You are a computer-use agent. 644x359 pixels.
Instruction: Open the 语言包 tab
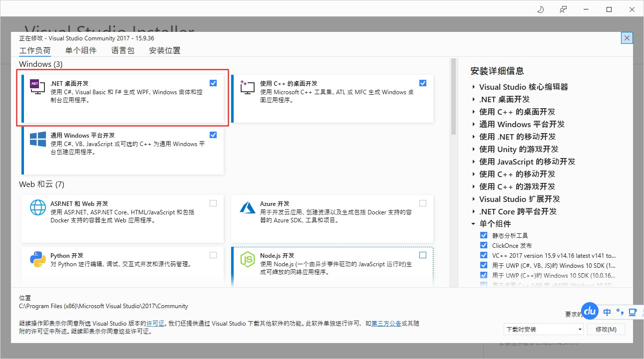(x=122, y=50)
